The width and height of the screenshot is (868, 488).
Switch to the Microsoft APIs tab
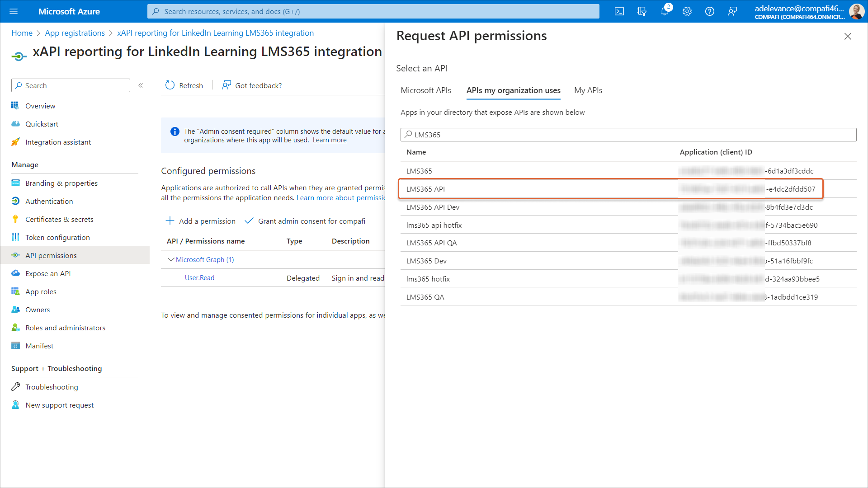[425, 90]
